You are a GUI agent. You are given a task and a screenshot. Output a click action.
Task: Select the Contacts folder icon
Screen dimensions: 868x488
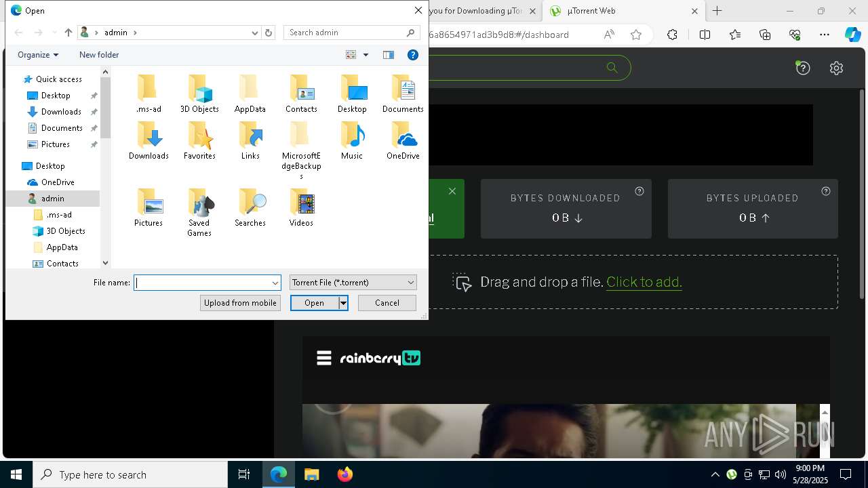click(x=301, y=88)
